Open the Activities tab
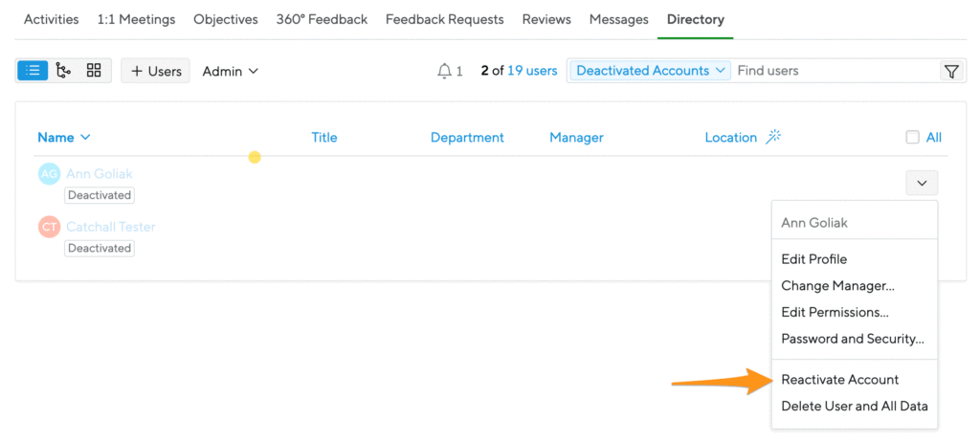Image resolution: width=980 pixels, height=442 pixels. [52, 19]
